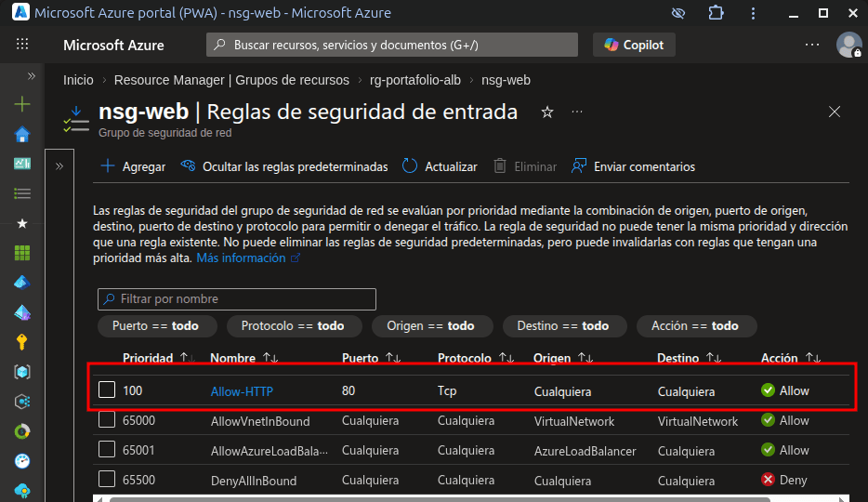Tick the DenyAllInBound rule checkbox
Screen dimensions: 868x502
107,480
